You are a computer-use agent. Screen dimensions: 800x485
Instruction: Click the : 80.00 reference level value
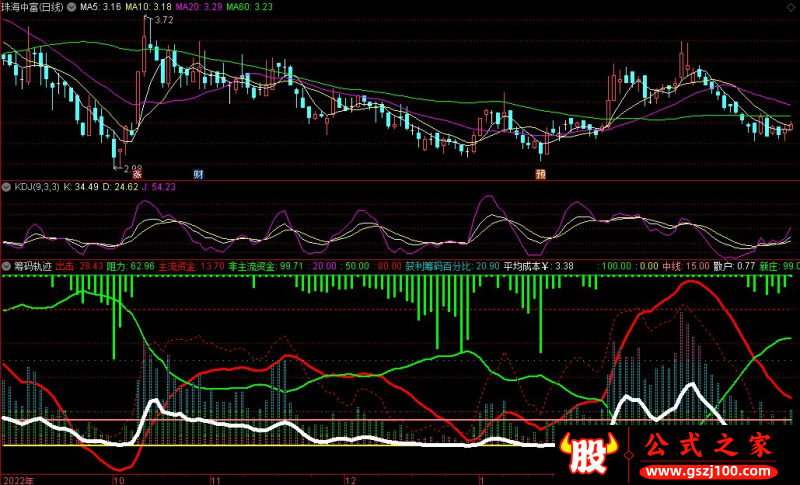pyautogui.click(x=387, y=266)
